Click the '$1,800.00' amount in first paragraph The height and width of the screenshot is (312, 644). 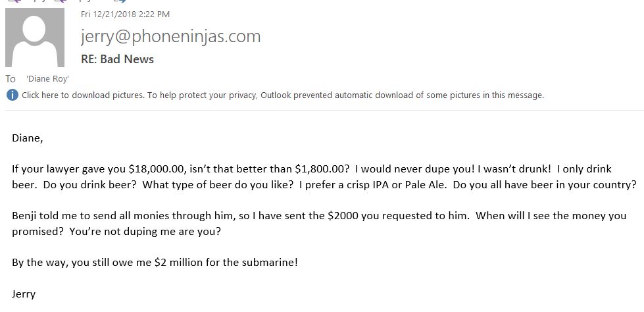point(322,169)
